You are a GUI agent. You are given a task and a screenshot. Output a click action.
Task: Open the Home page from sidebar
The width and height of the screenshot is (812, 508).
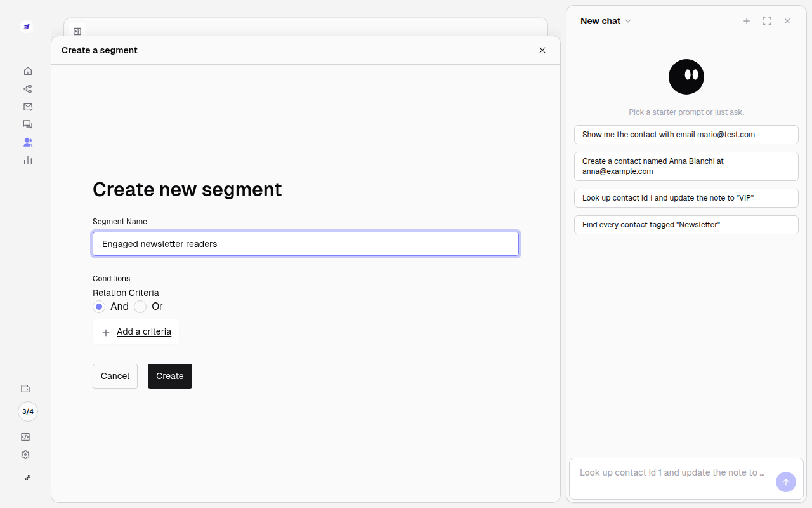coord(27,71)
